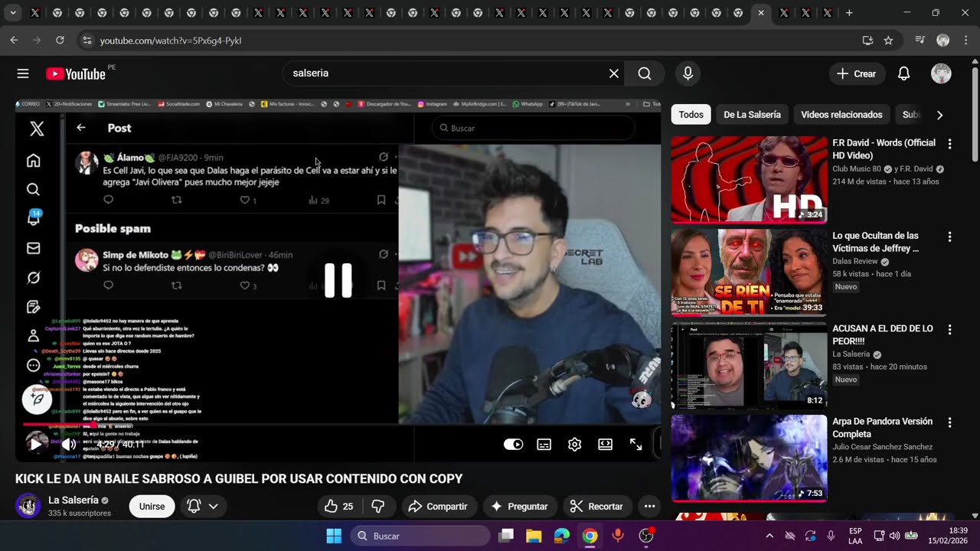
Task: Open options for ACUSAN A EL DED video
Action: tap(949, 330)
